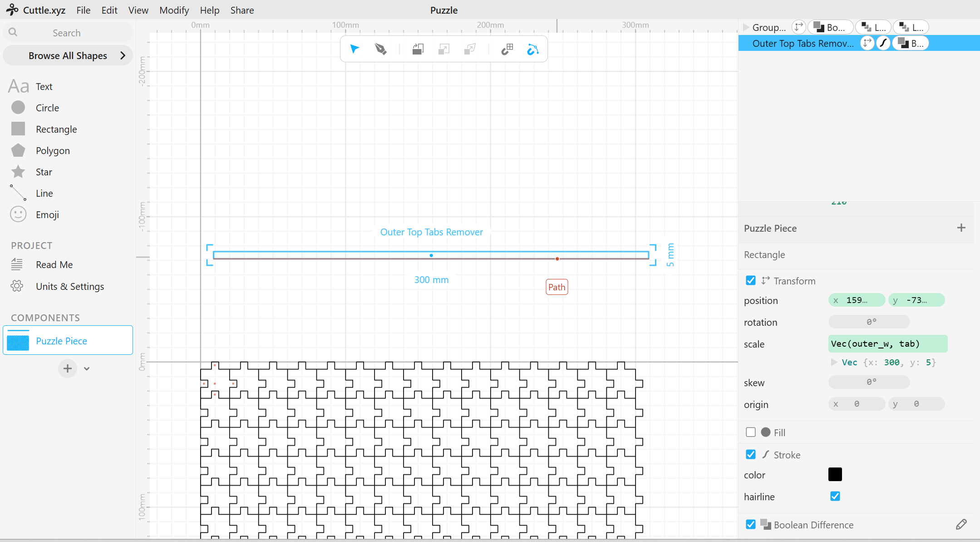This screenshot has width=980, height=542.
Task: Click the first 'L...' modifier pill on Group row
Action: click(x=874, y=27)
